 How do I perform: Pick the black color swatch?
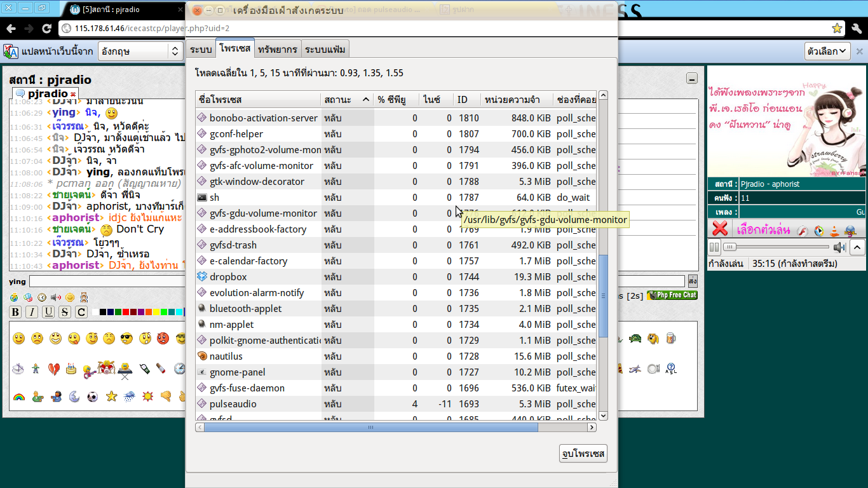(x=104, y=312)
